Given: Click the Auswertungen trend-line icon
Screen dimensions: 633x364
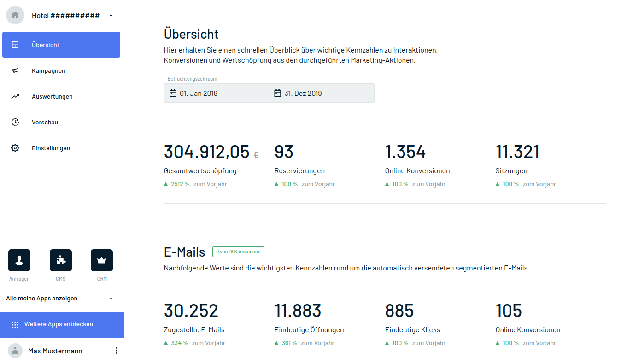Looking at the screenshot, I should [15, 96].
